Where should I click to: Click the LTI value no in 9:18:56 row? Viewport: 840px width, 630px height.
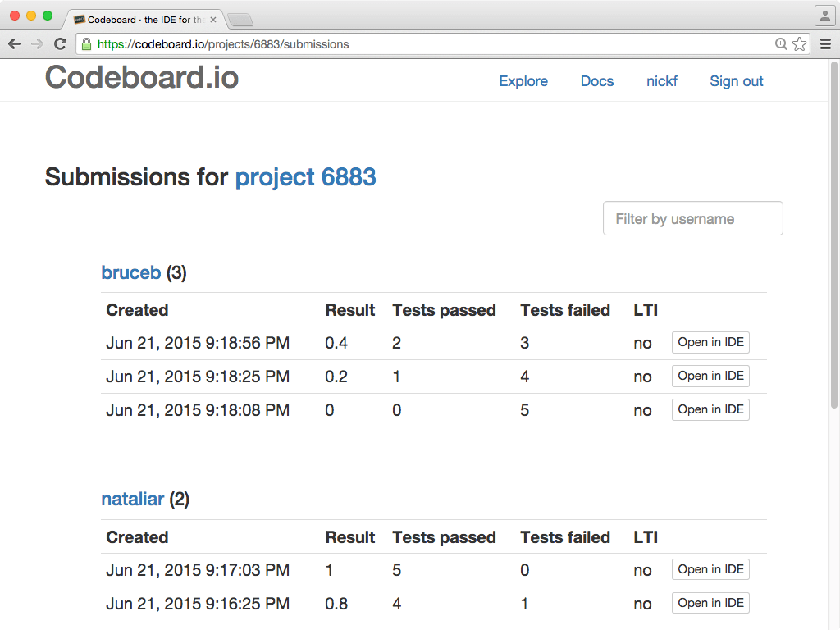[x=642, y=344]
